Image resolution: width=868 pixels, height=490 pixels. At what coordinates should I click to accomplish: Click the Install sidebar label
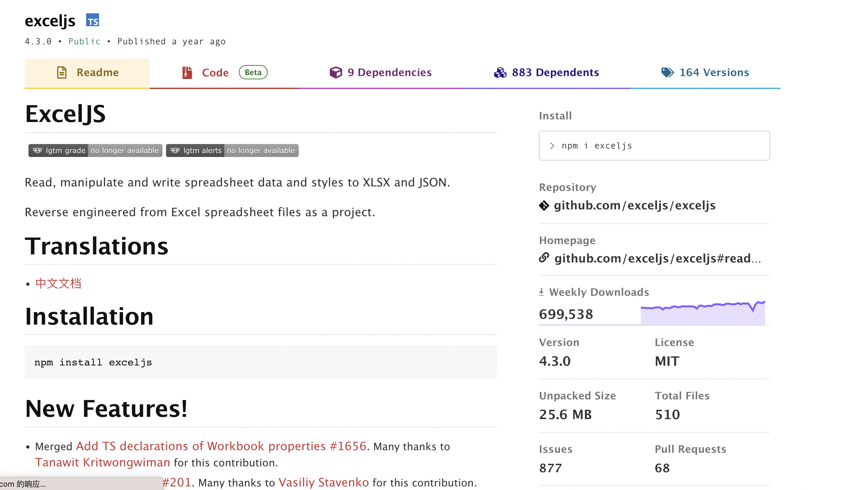click(555, 116)
